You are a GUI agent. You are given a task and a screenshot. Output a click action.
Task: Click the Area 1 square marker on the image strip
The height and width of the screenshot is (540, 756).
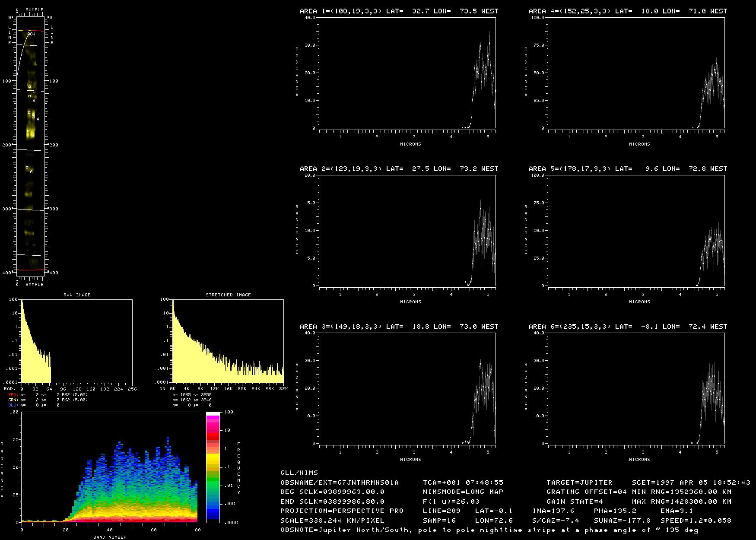(29, 87)
